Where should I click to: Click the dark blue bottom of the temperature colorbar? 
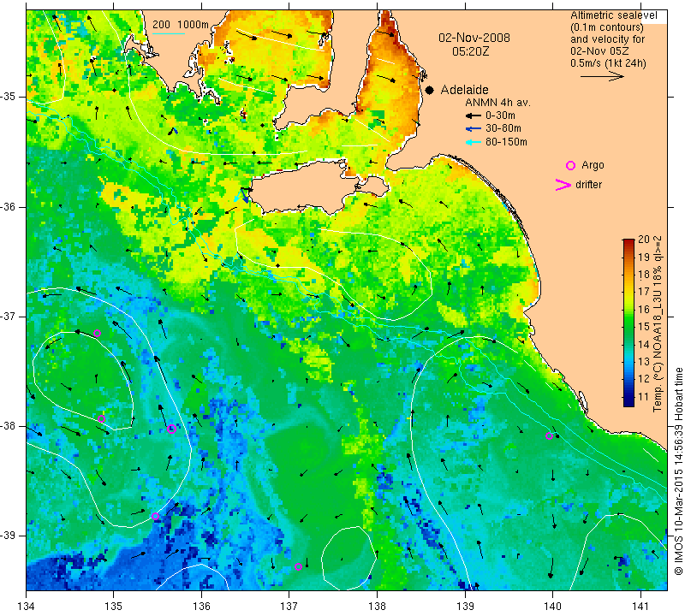point(628,403)
